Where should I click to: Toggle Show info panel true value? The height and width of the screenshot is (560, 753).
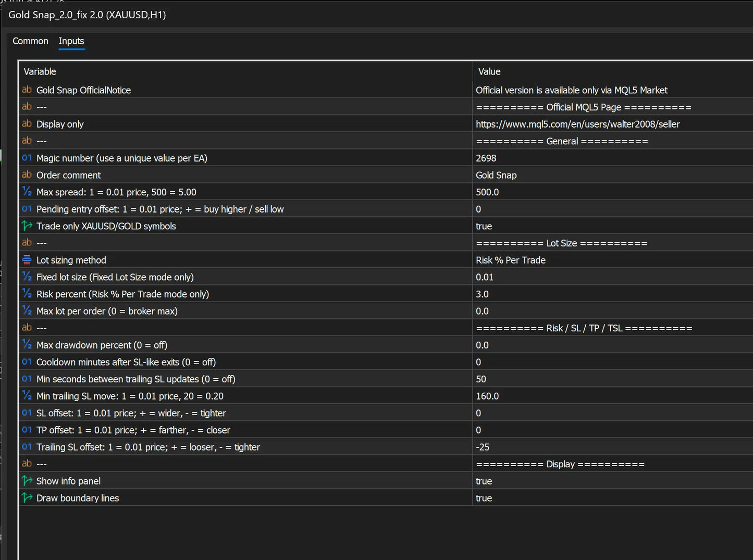pyautogui.click(x=612, y=481)
